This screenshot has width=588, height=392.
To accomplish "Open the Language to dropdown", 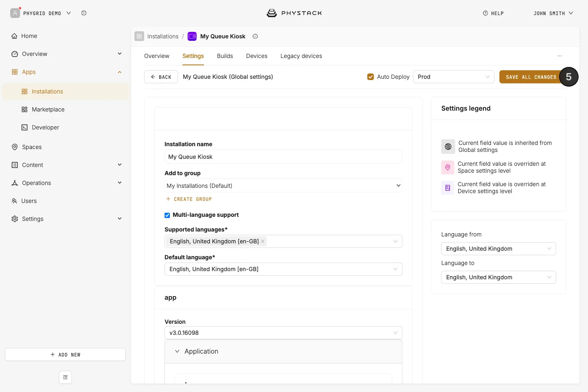I will click(x=499, y=277).
